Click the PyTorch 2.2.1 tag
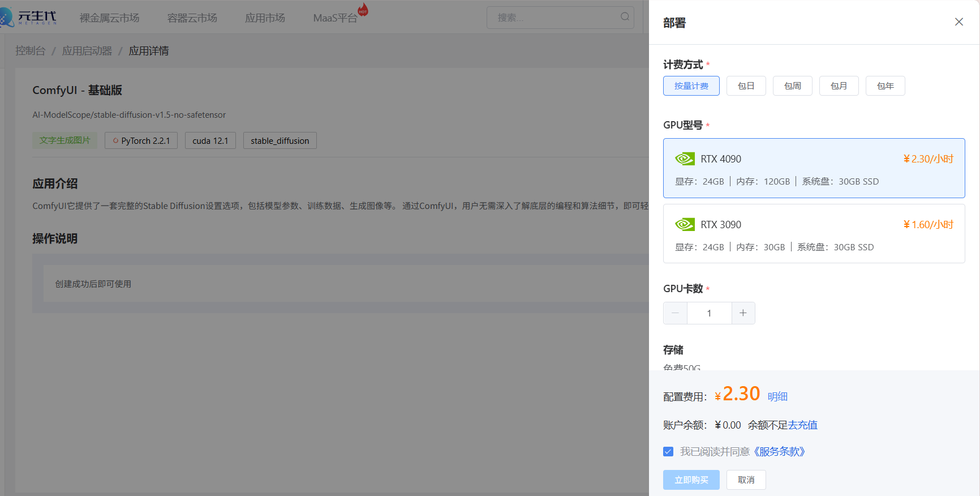This screenshot has height=496, width=980. [x=141, y=140]
